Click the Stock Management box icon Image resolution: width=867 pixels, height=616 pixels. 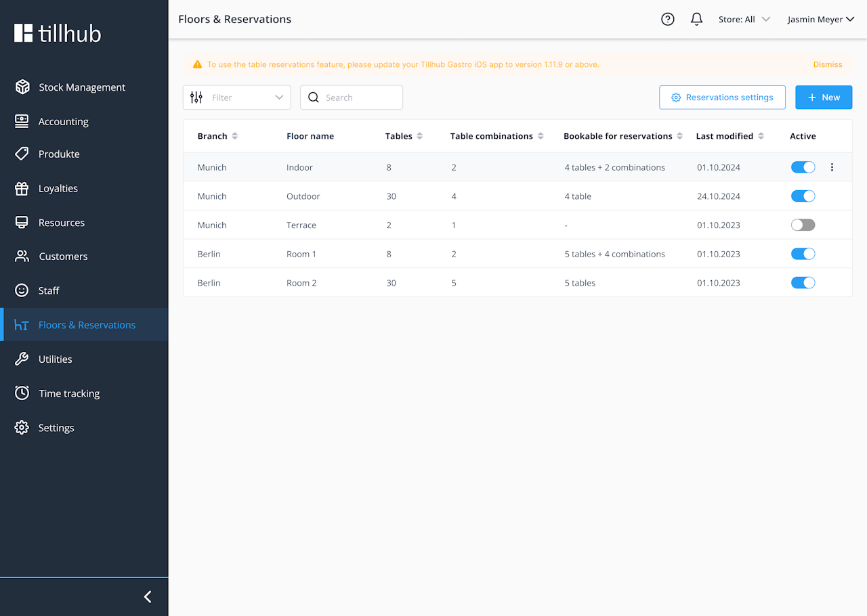(x=22, y=87)
